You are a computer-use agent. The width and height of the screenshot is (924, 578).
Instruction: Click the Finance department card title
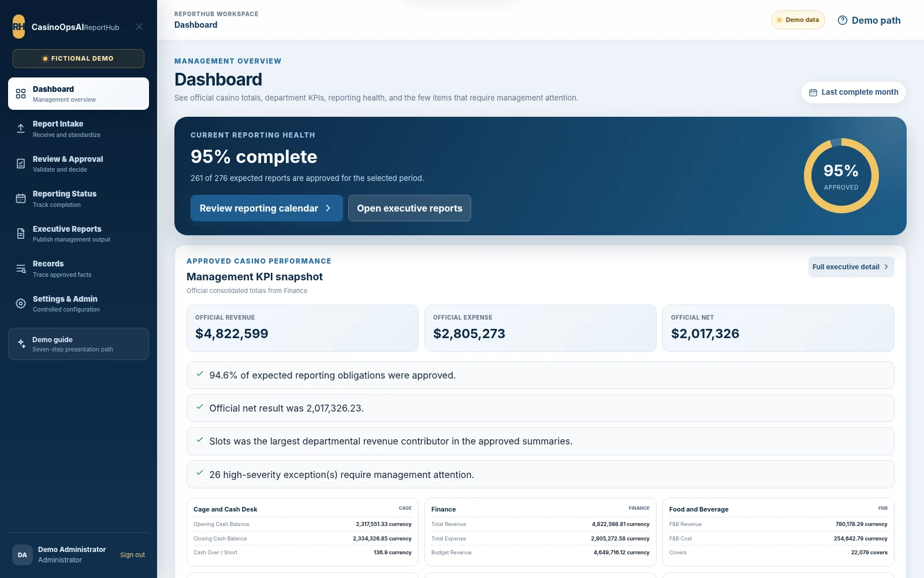(444, 509)
